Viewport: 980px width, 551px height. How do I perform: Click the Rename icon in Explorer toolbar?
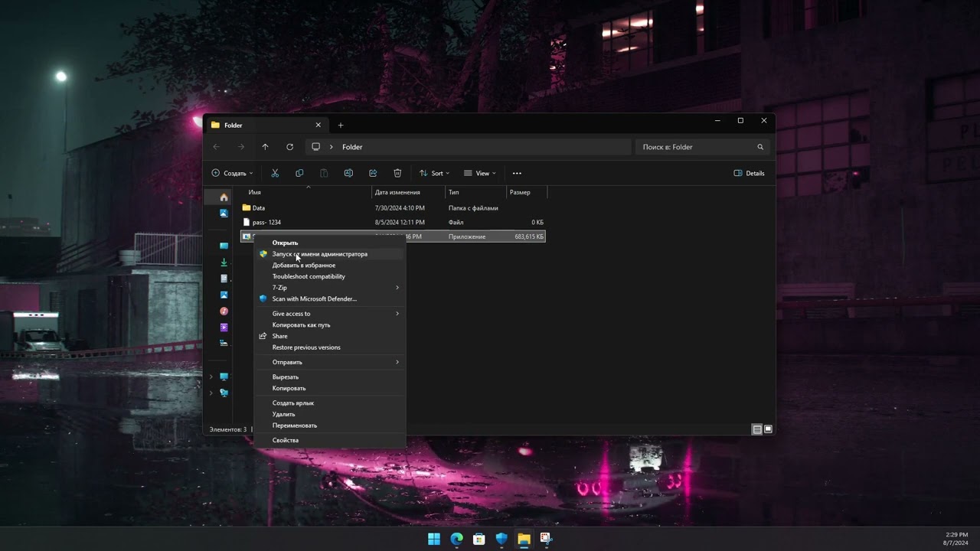pos(348,173)
